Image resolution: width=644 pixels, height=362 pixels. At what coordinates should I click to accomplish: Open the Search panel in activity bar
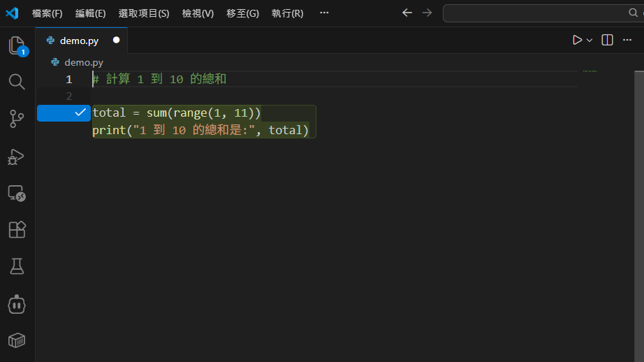tap(17, 82)
